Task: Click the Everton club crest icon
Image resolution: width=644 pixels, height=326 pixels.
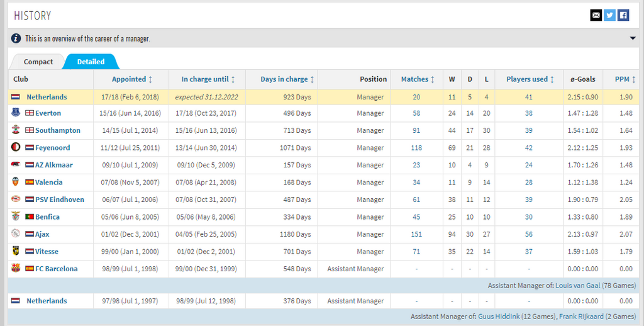Action: (16, 113)
